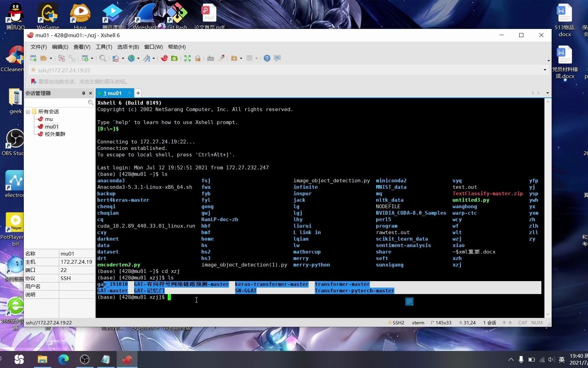The height and width of the screenshot is (368, 588).
Task: Click the Font 'A' toolbar icon
Action: pos(147,58)
